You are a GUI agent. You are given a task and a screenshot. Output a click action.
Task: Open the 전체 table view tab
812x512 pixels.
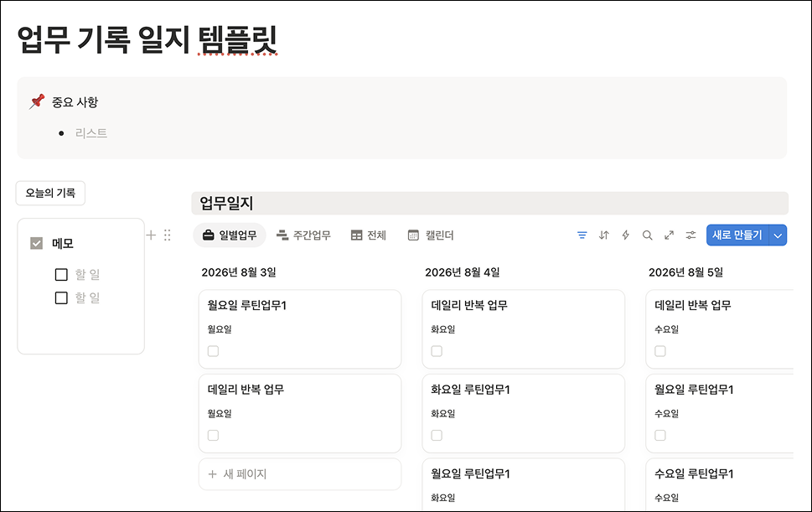[x=369, y=235]
